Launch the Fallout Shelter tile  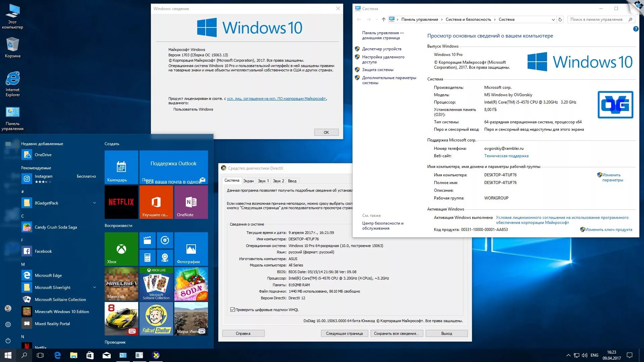coord(156,318)
